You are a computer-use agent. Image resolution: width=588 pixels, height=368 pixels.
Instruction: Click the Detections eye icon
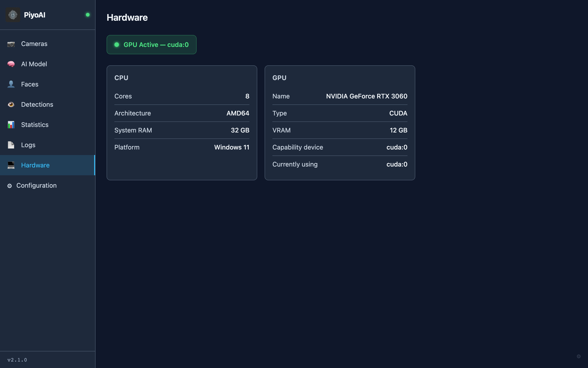point(11,104)
